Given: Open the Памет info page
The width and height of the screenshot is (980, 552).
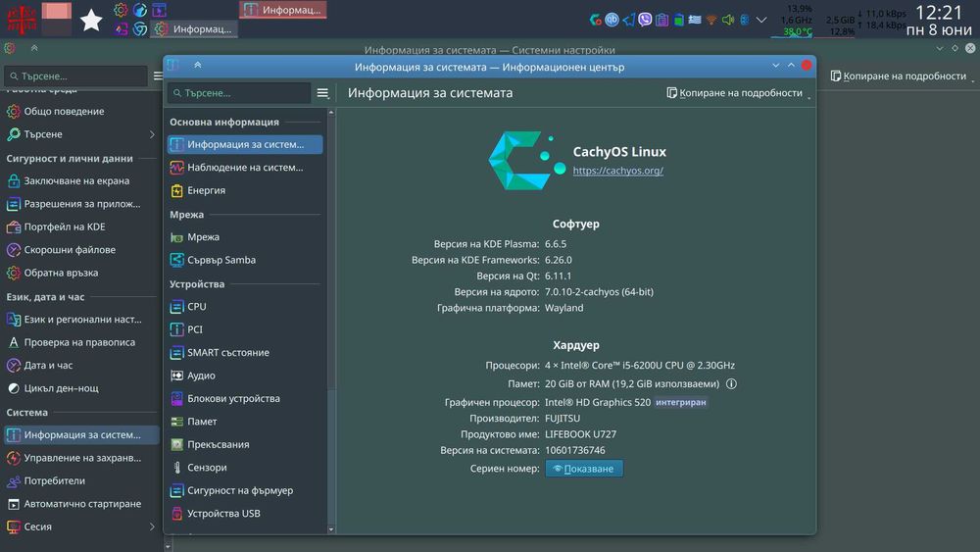Looking at the screenshot, I should (x=244, y=422).
